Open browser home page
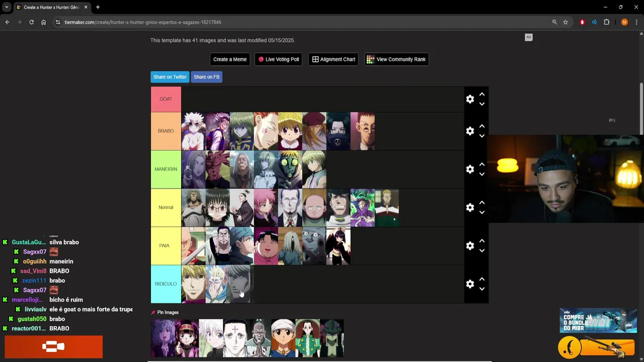The image size is (644, 362). coord(43,22)
